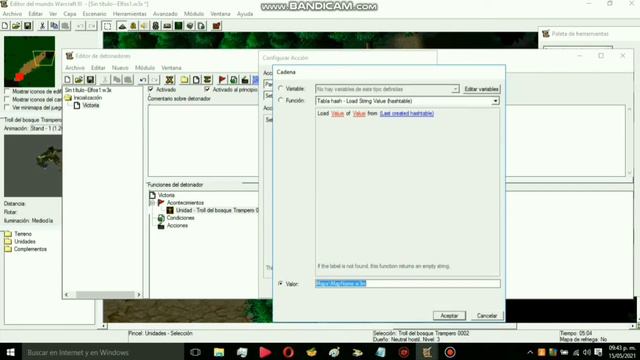Select the selection brush tool icon

[x=107, y=26]
